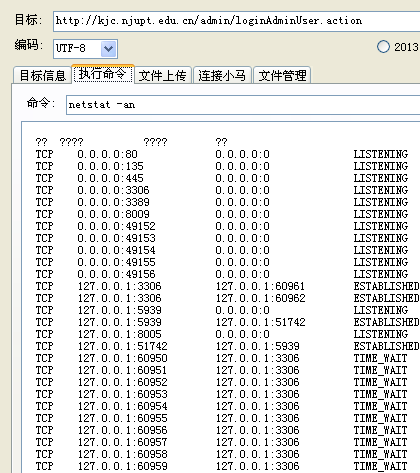Select the 2013 radio button

pyautogui.click(x=383, y=47)
